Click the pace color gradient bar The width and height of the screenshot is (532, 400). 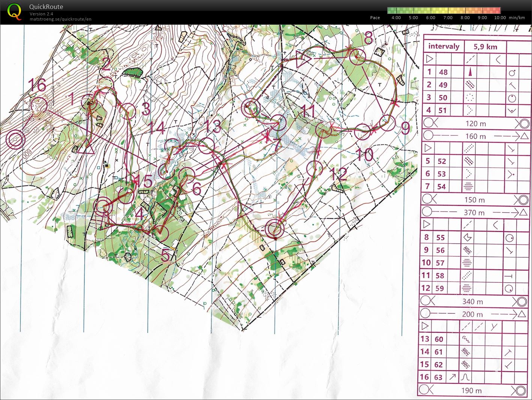[444, 10]
